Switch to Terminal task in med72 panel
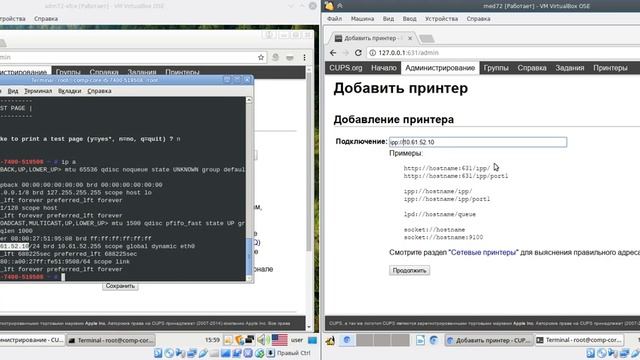 (x=580, y=340)
